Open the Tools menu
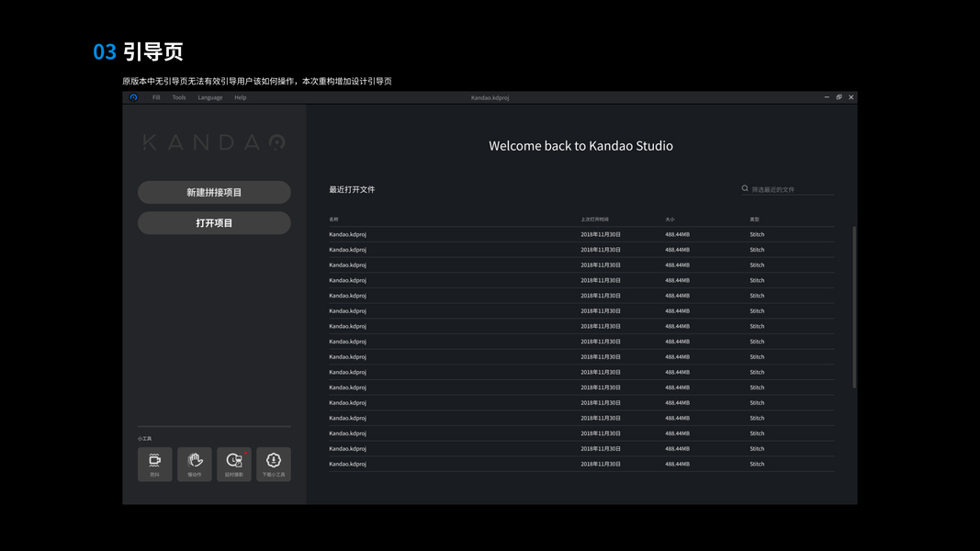Viewport: 980px width, 551px height. [x=179, y=97]
